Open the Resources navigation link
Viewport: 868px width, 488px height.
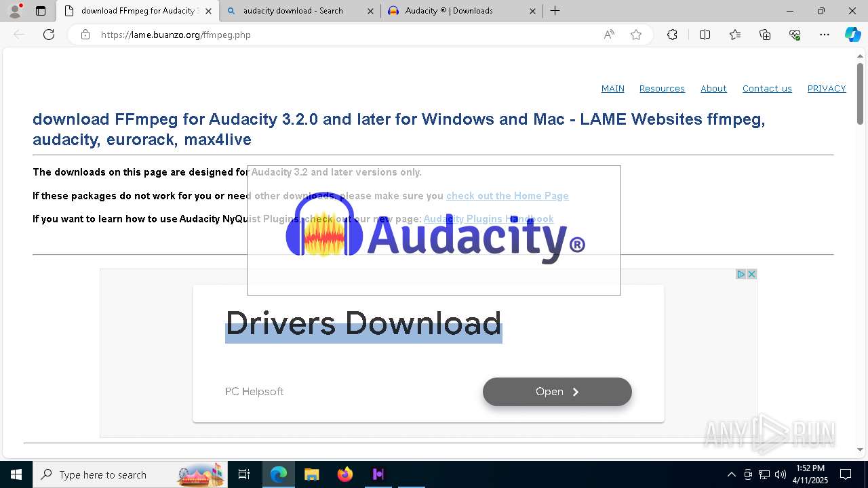coord(662,89)
